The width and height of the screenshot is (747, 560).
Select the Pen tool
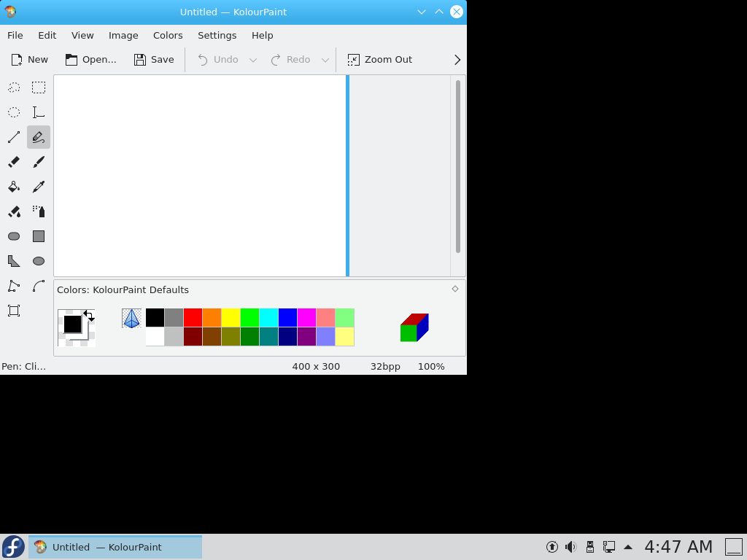point(39,137)
